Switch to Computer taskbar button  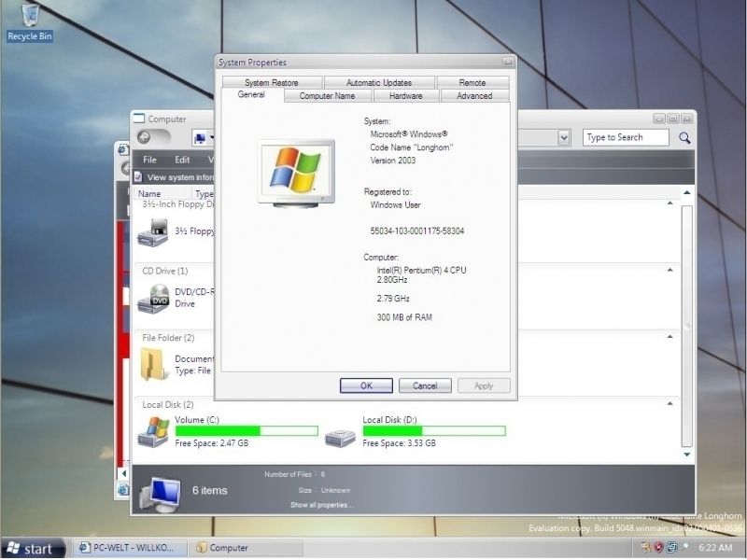point(247,548)
